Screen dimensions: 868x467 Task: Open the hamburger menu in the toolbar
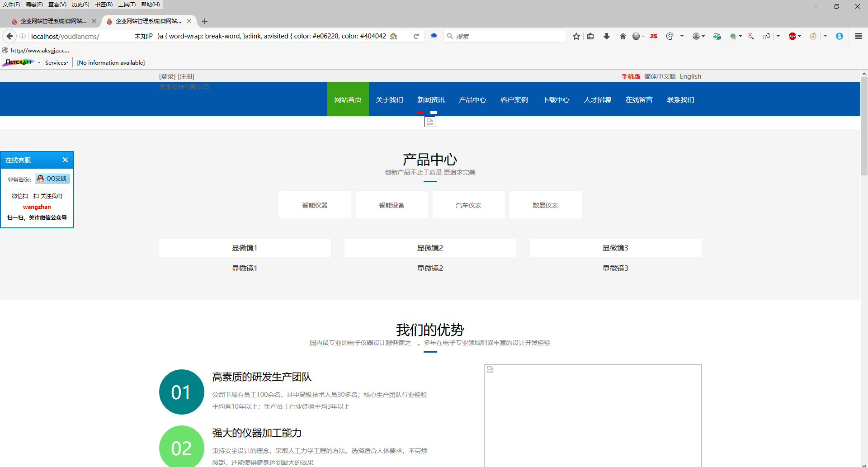coord(858,36)
